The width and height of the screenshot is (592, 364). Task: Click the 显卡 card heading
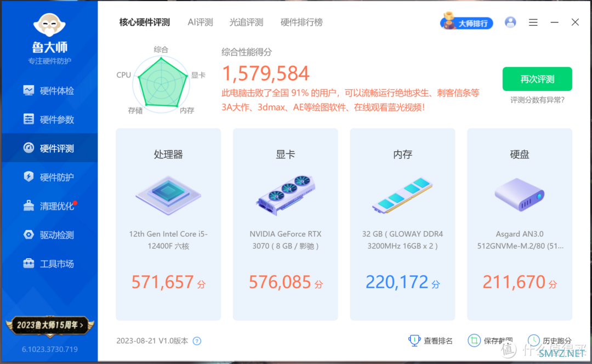[x=286, y=154]
